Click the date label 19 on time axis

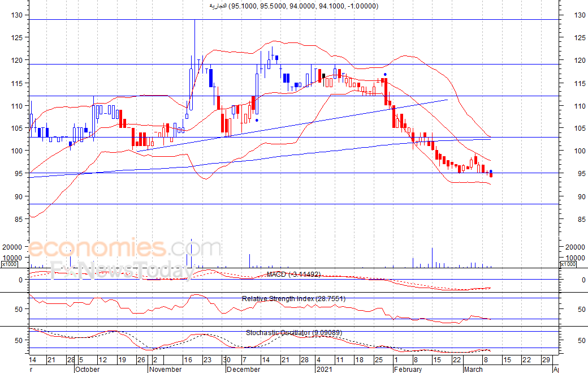pyautogui.click(x=122, y=360)
